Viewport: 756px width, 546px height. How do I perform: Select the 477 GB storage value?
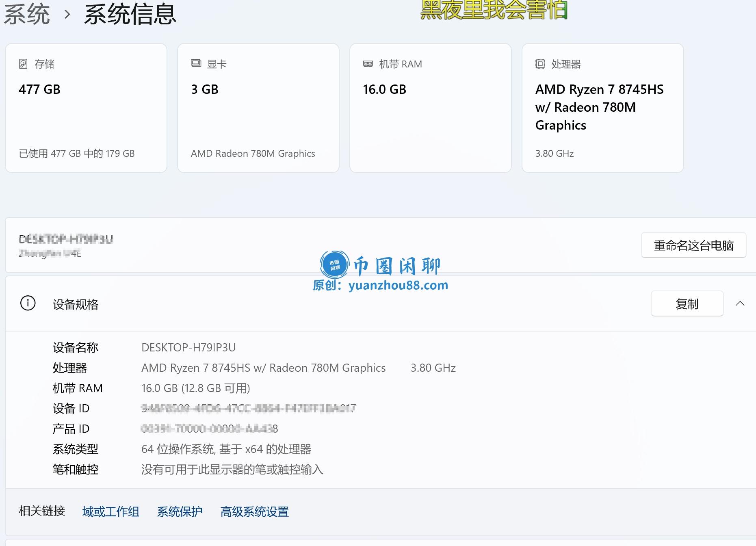coord(39,89)
